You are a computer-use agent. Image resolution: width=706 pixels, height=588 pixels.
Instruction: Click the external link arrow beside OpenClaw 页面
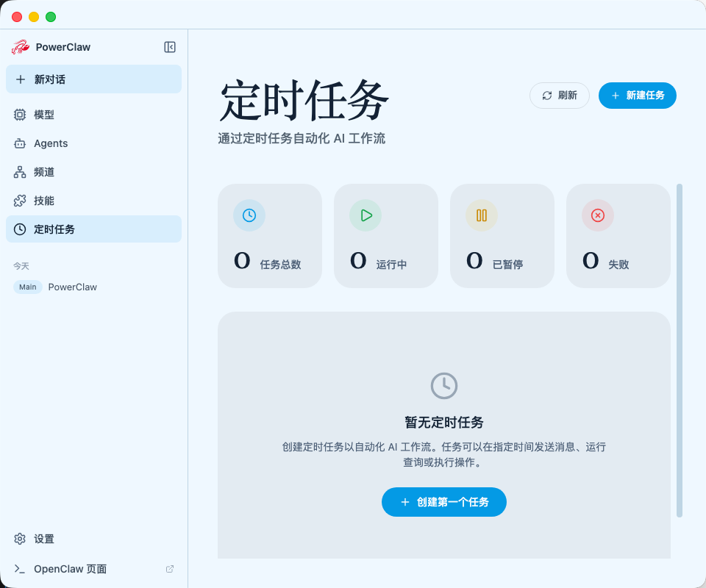(x=169, y=569)
